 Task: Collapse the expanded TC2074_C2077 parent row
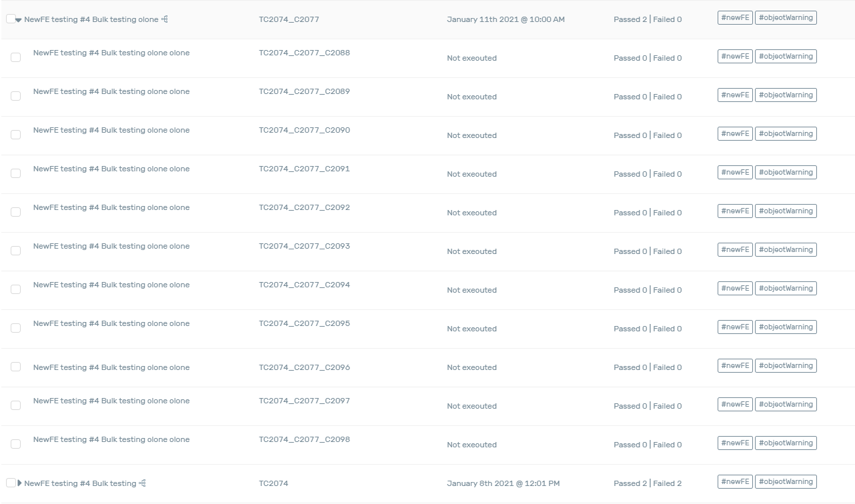point(19,20)
